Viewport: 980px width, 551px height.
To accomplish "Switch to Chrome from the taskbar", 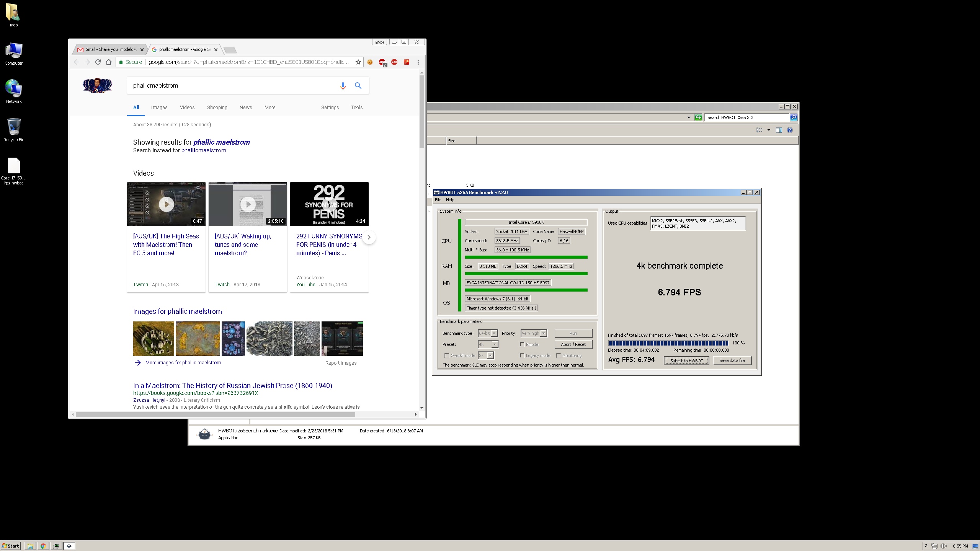I will 43,546.
